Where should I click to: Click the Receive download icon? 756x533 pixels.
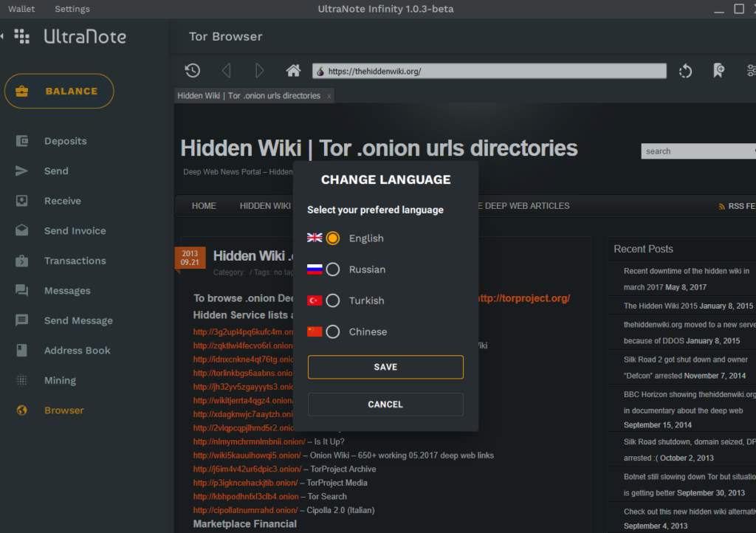(x=21, y=201)
